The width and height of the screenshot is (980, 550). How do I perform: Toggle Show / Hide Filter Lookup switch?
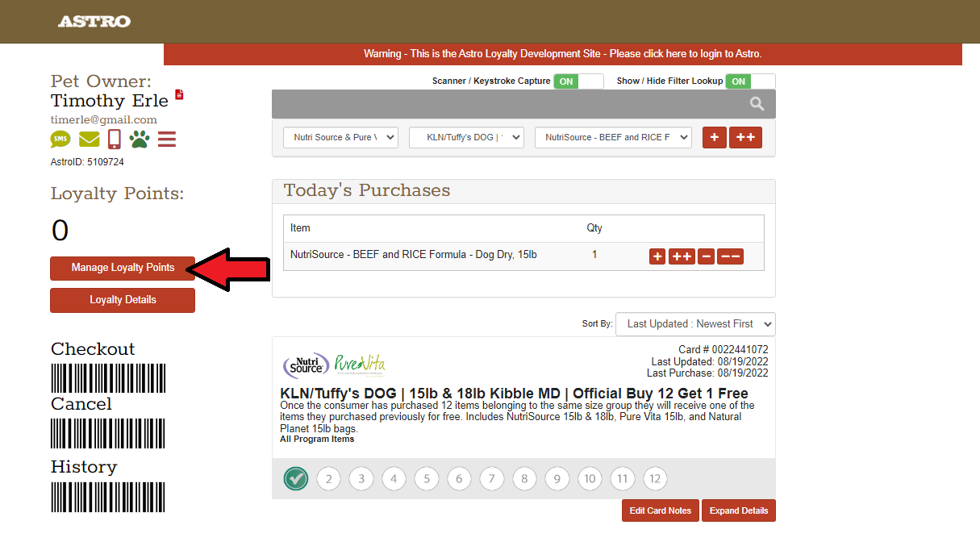tap(750, 81)
